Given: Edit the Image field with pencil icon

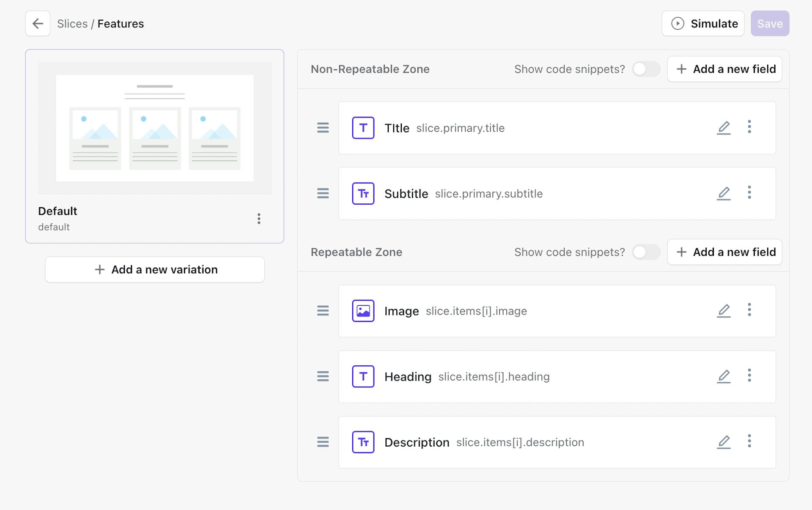Looking at the screenshot, I should click(x=724, y=310).
